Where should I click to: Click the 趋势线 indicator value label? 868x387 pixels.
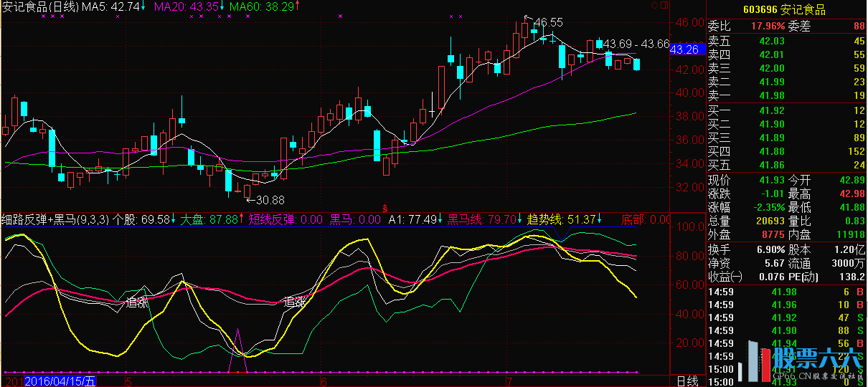pyautogui.click(x=562, y=219)
